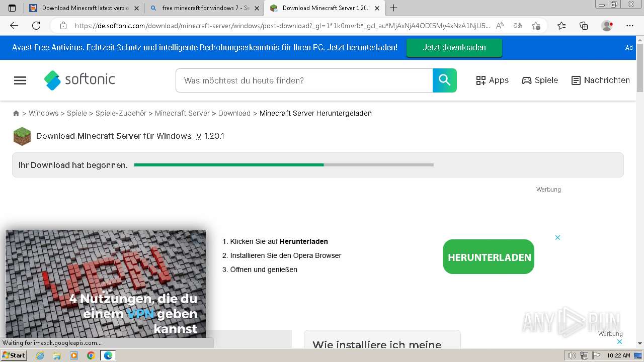This screenshot has height=362, width=644.
Task: Click Avast Free Antivirus banner text
Action: click(205, 48)
